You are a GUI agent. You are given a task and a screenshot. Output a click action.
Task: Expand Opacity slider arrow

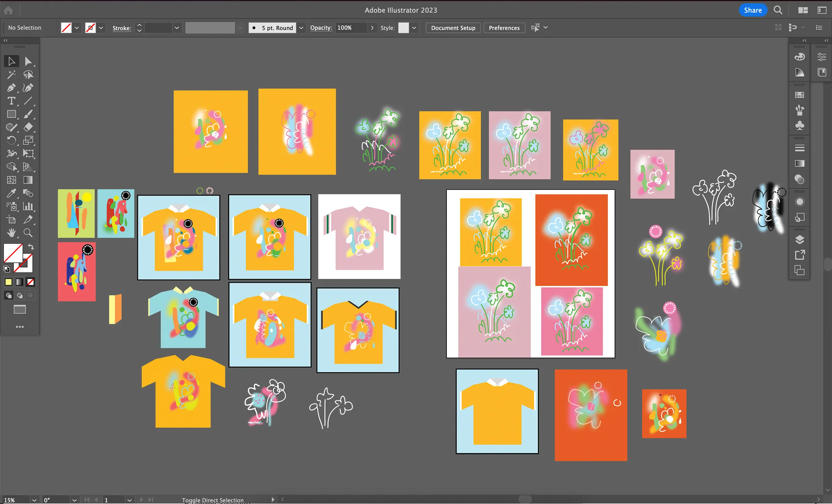pyautogui.click(x=372, y=28)
